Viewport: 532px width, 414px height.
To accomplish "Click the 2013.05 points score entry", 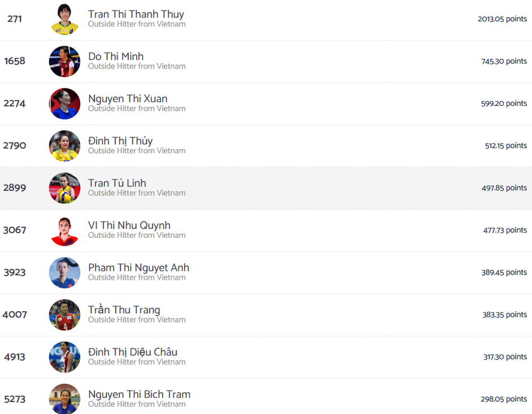I will pyautogui.click(x=502, y=19).
